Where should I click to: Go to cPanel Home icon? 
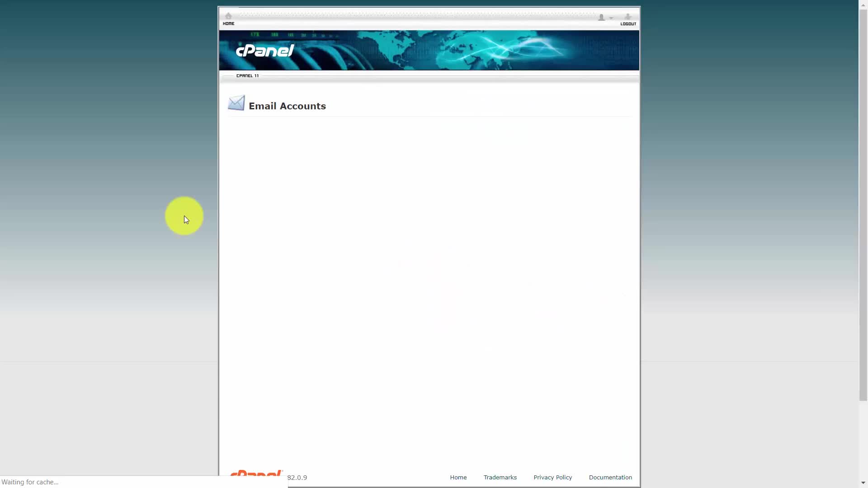[x=228, y=19]
